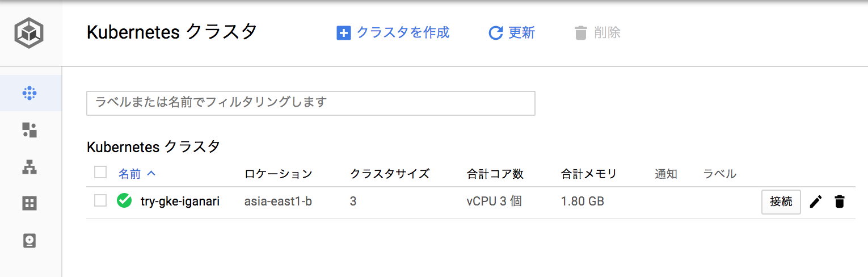Click the 削除 delete button in the toolbar
The image size is (868, 277).
pos(597,33)
